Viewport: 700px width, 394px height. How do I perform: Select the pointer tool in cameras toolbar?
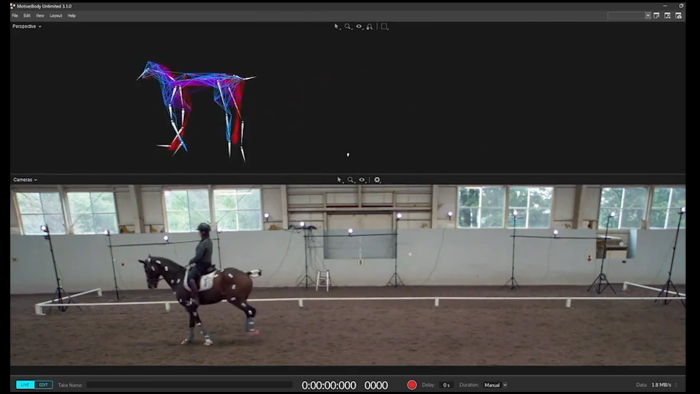pos(339,180)
